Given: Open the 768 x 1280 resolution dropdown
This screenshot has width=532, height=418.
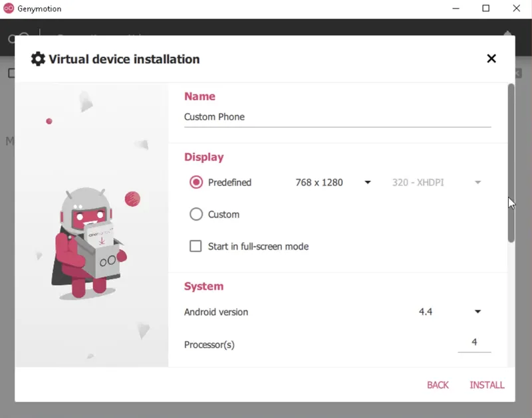Looking at the screenshot, I should click(333, 182).
